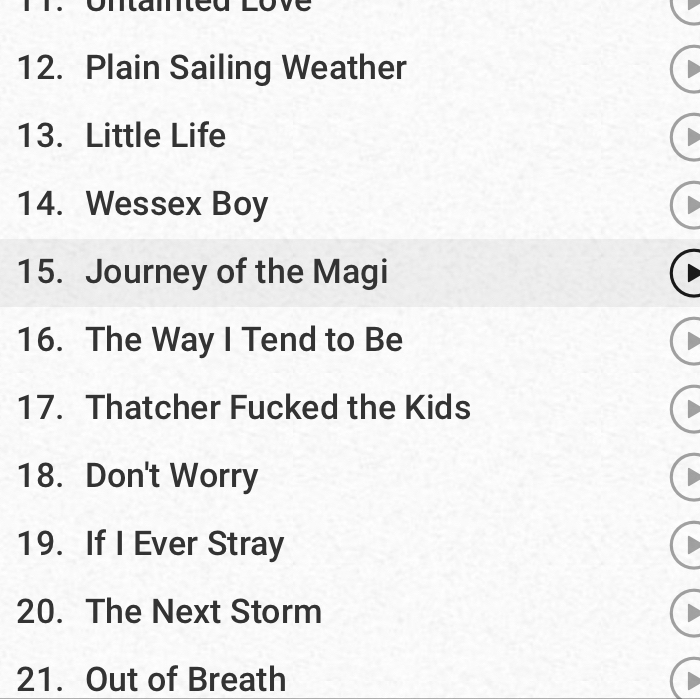Start playback of Wessex Boy
Screen dimensions: 700x699
(x=686, y=204)
